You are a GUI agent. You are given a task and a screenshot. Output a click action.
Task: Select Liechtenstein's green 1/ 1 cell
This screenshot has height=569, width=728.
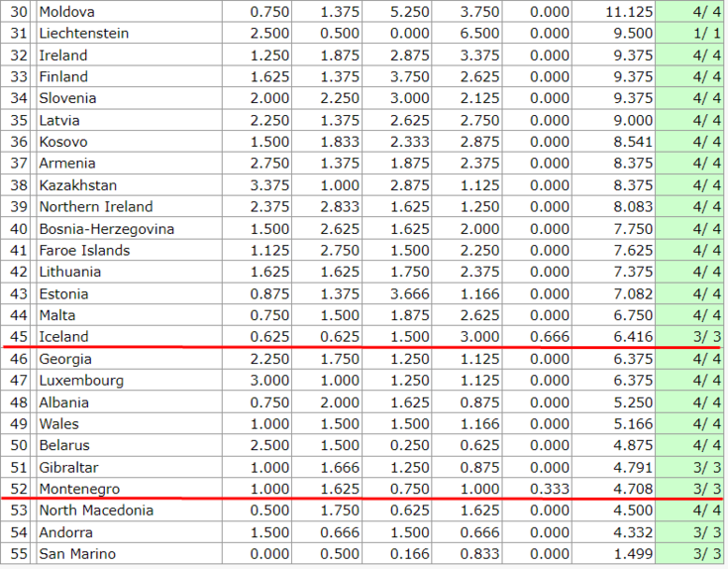[689, 34]
